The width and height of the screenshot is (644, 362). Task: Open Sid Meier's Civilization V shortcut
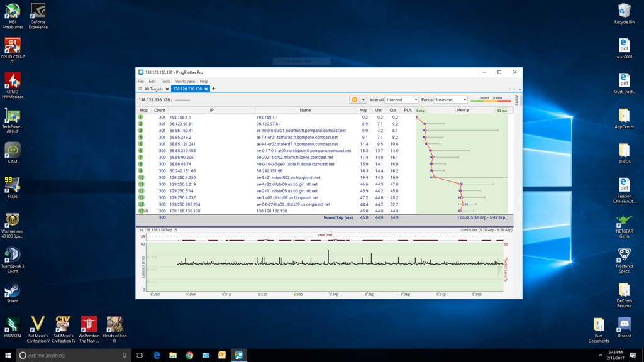tap(38, 329)
